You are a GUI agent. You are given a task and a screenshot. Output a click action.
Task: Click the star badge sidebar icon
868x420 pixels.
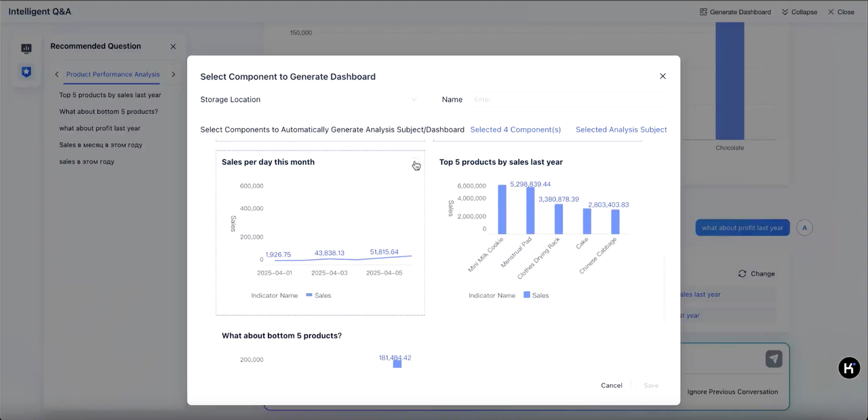click(x=26, y=72)
